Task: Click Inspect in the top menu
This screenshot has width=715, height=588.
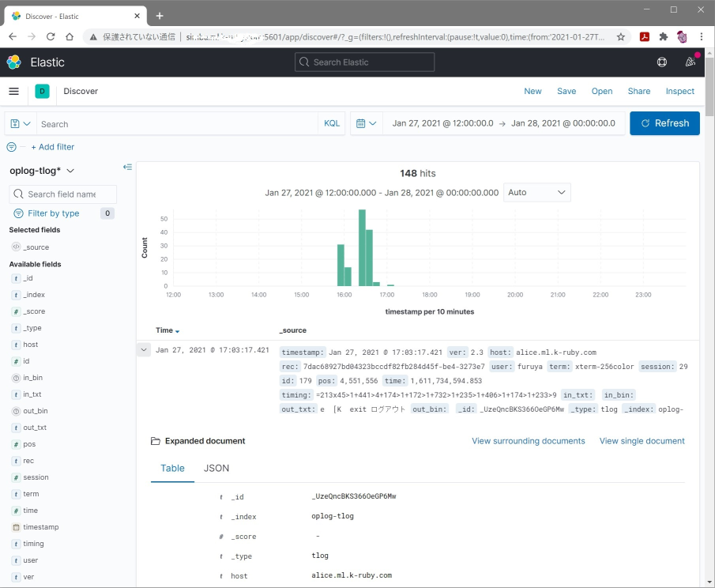Action: pos(680,91)
